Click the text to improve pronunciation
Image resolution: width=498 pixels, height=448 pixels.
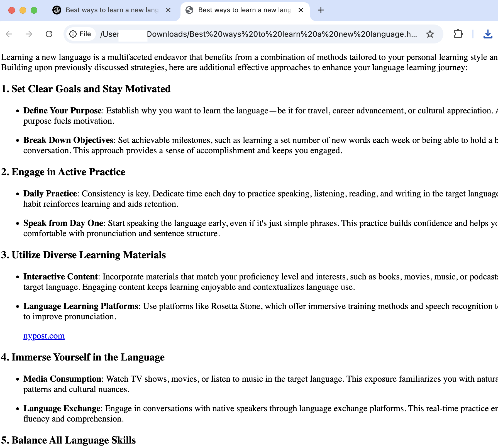click(x=70, y=316)
